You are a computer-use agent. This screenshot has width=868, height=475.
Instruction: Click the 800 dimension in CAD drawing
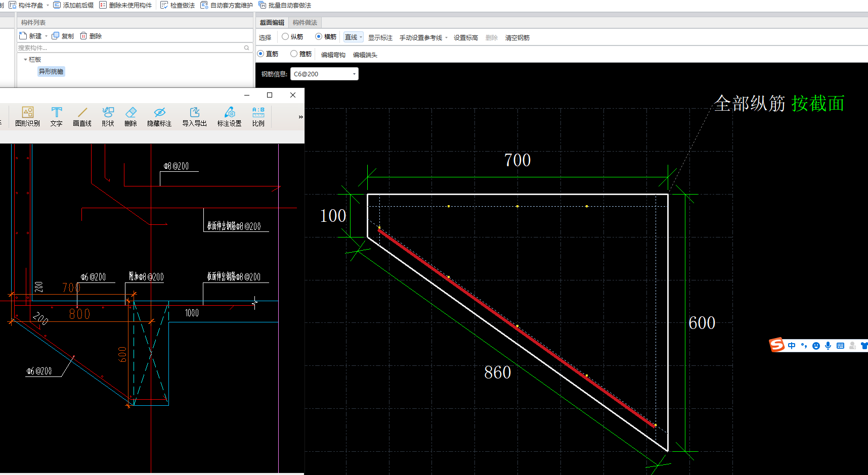pos(80,314)
